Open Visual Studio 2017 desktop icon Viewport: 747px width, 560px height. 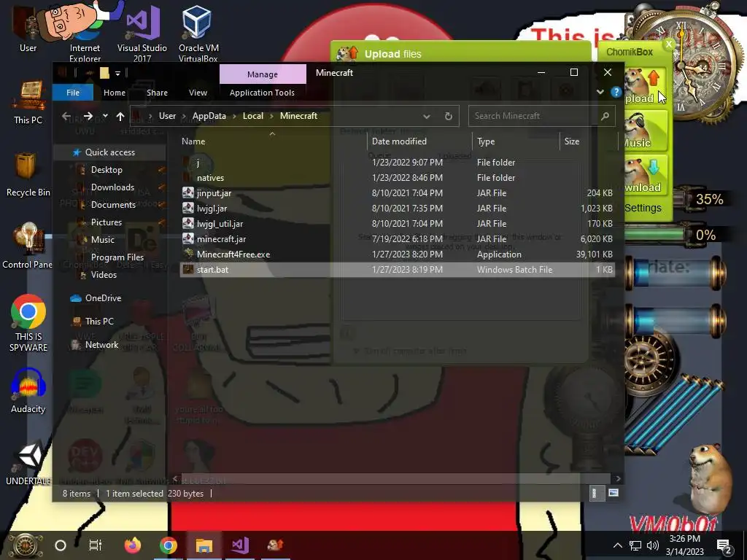point(142,32)
